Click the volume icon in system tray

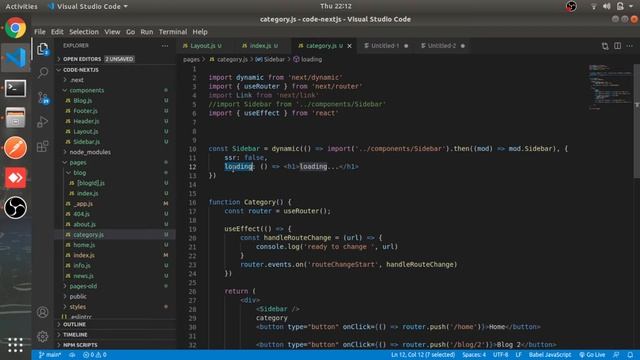point(607,6)
